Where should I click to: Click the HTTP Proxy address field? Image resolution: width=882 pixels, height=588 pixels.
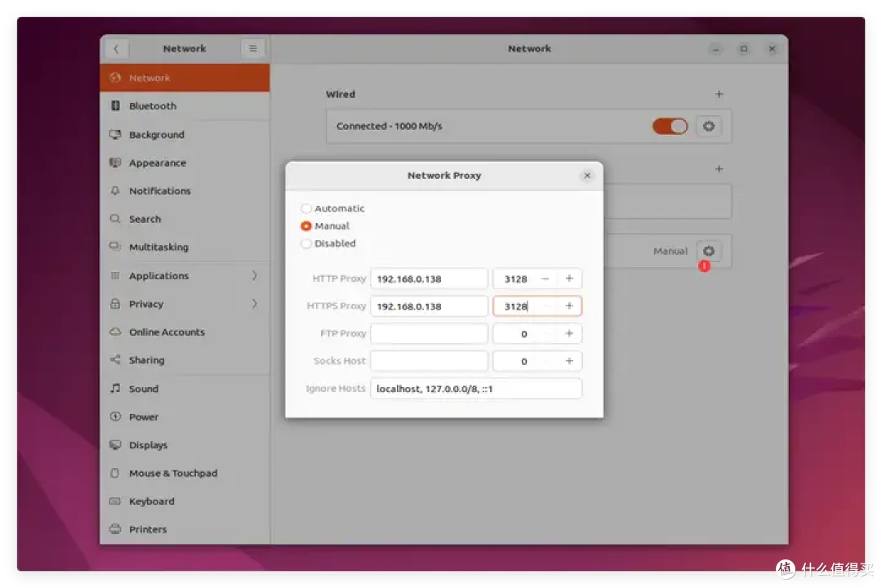430,278
